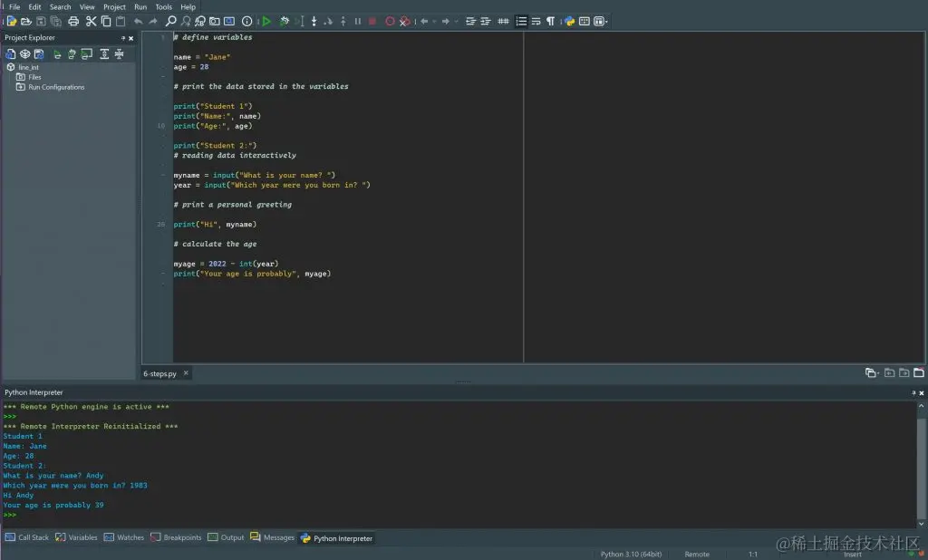Toggle the line numbers list icon

tap(521, 21)
